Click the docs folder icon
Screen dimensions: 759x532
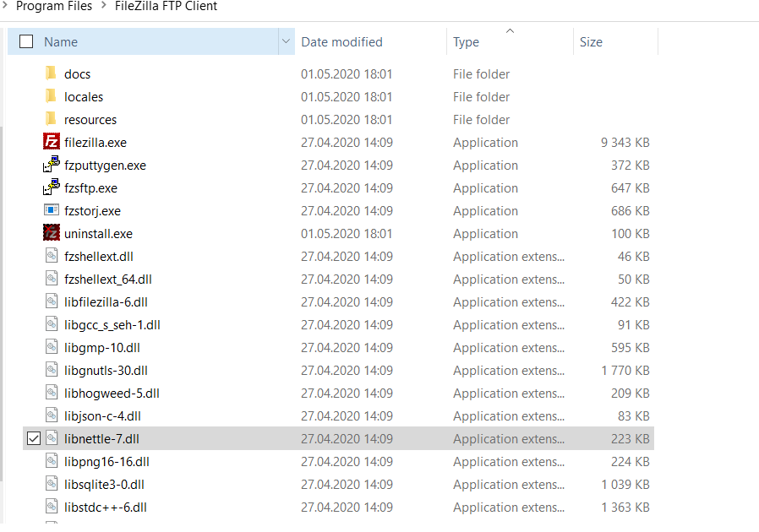[x=51, y=73]
